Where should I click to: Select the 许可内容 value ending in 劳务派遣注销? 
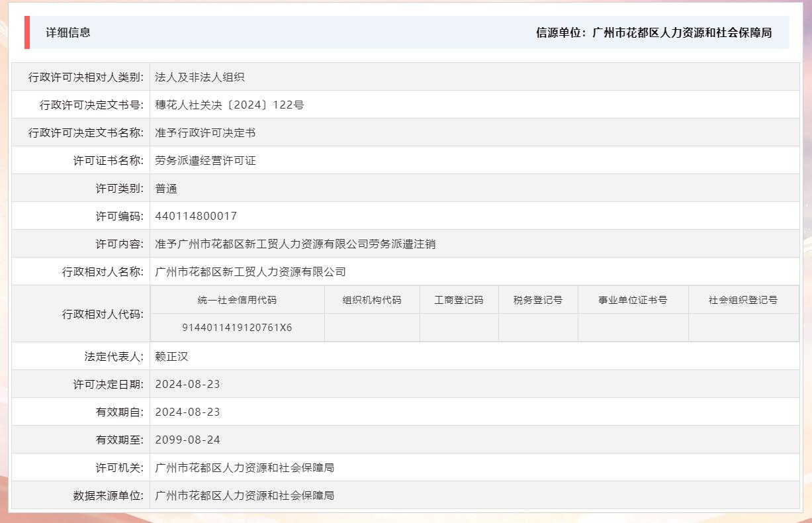coord(295,244)
